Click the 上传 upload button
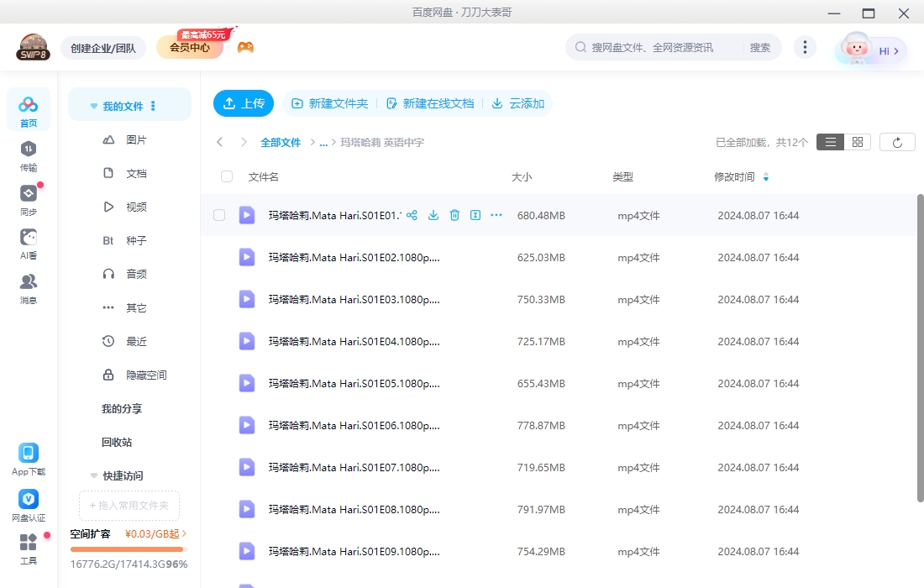Screen dimensions: 924x588 click(243, 103)
